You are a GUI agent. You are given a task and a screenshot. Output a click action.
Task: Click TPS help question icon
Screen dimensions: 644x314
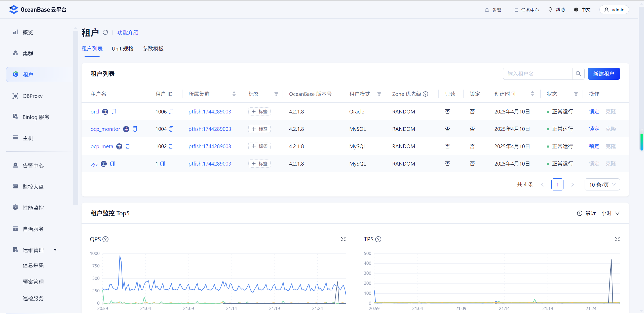pos(378,239)
